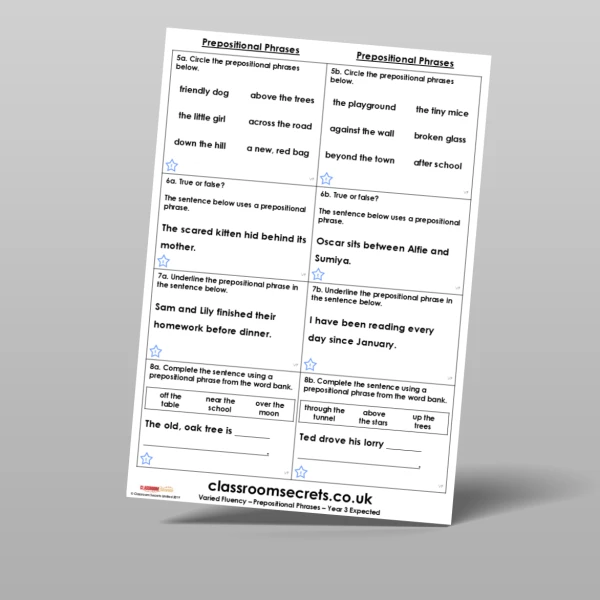The width and height of the screenshot is (600, 600).
Task: Click the star icon in question 7b
Action: tap(310, 364)
